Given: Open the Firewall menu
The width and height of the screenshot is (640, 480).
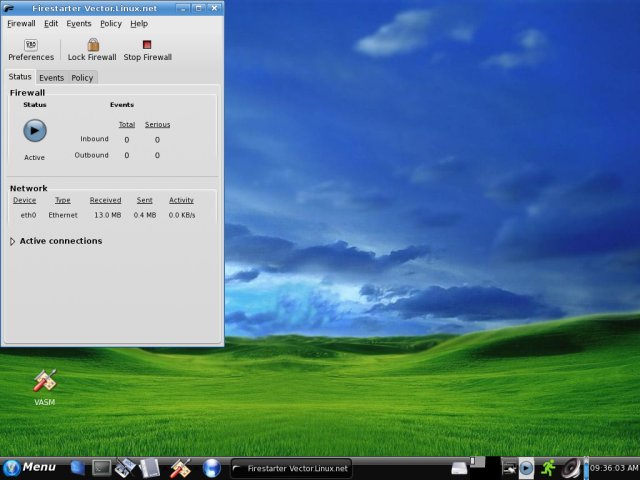Looking at the screenshot, I should point(21,23).
